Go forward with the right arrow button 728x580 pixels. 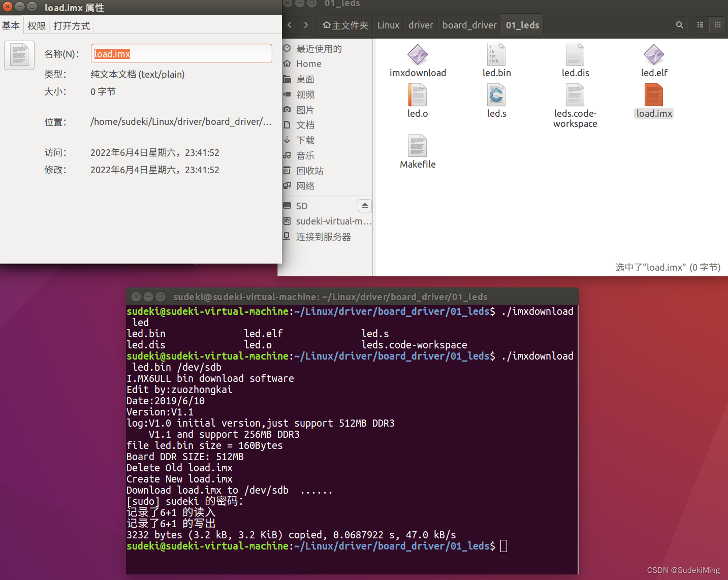pyautogui.click(x=306, y=25)
